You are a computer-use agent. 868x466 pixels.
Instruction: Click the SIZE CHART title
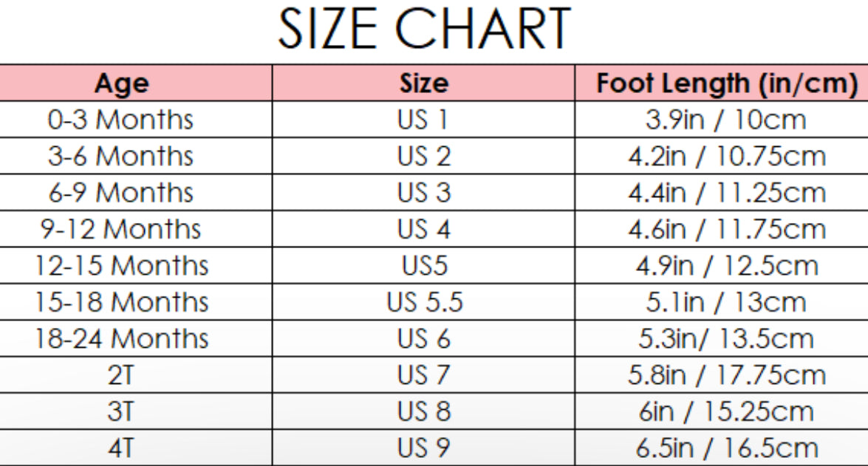pyautogui.click(x=424, y=30)
